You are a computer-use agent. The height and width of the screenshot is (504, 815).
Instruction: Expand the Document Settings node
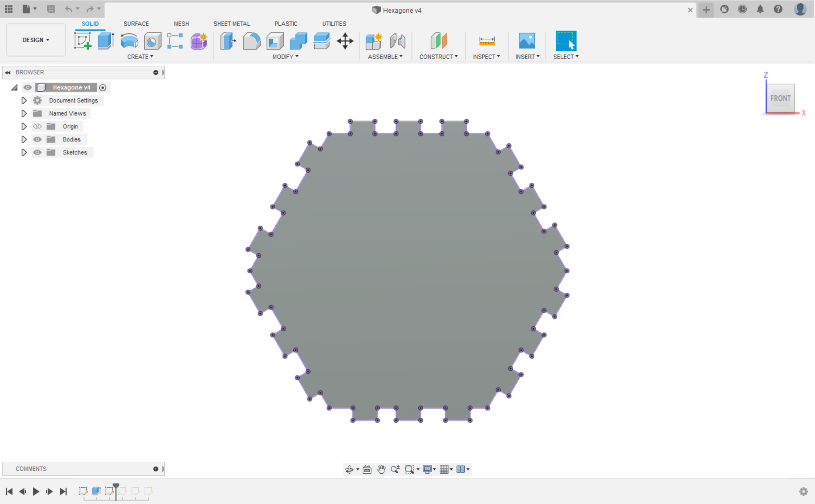[x=24, y=100]
